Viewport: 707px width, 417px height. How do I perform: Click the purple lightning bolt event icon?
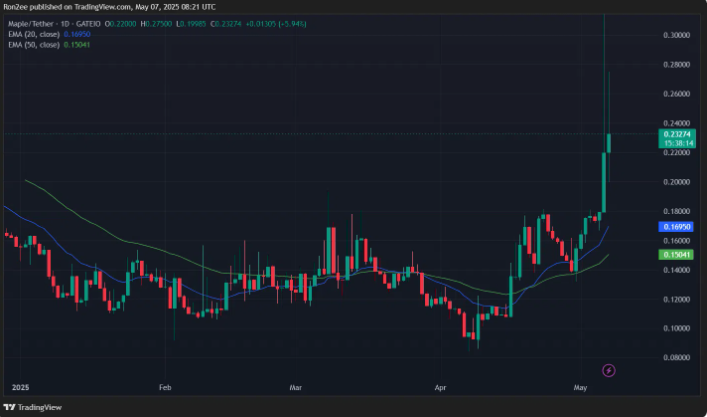(x=609, y=371)
